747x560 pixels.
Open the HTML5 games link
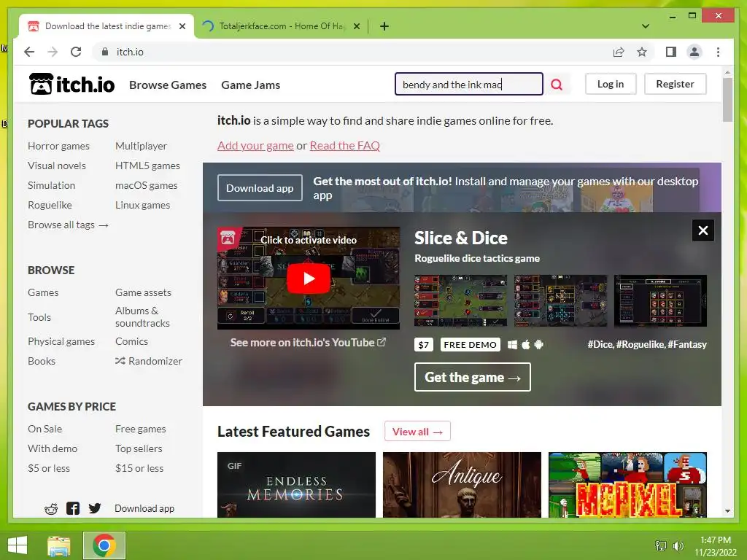pos(147,166)
